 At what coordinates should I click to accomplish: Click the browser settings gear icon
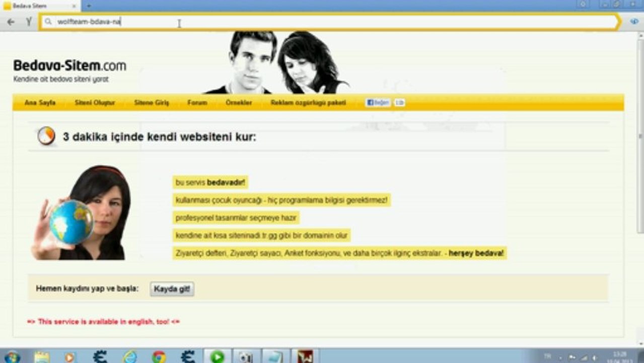point(584,4)
